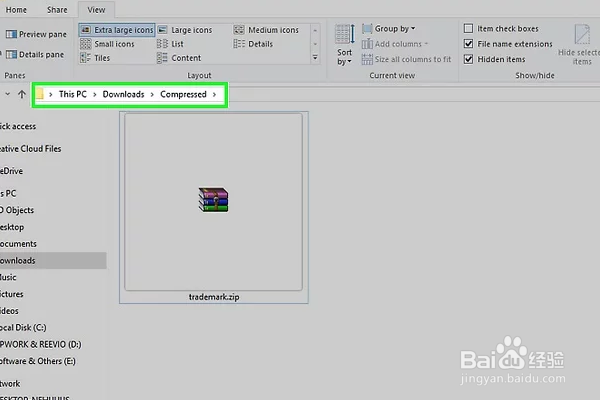Open Desktop folder in sidebar
This screenshot has width=600, height=400.
(12, 227)
